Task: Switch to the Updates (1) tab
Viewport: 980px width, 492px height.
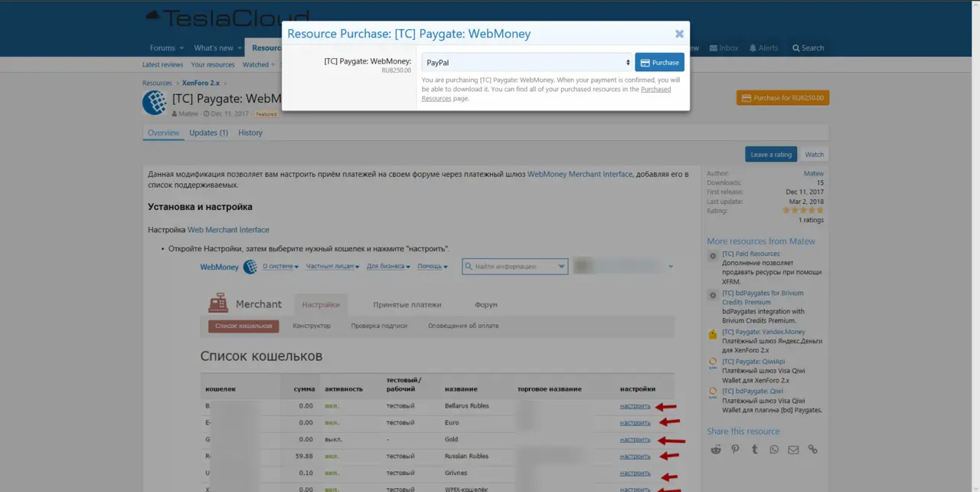Action: [x=208, y=133]
